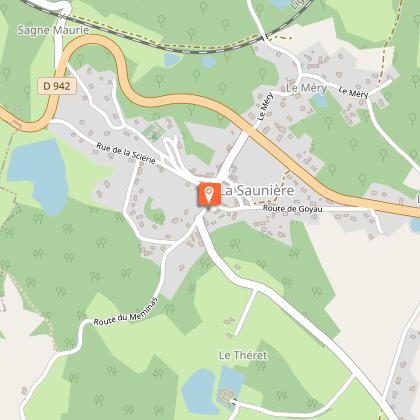Click the small pond near Le Méry label
The height and width of the screenshot is (420, 420).
click(x=320, y=101)
